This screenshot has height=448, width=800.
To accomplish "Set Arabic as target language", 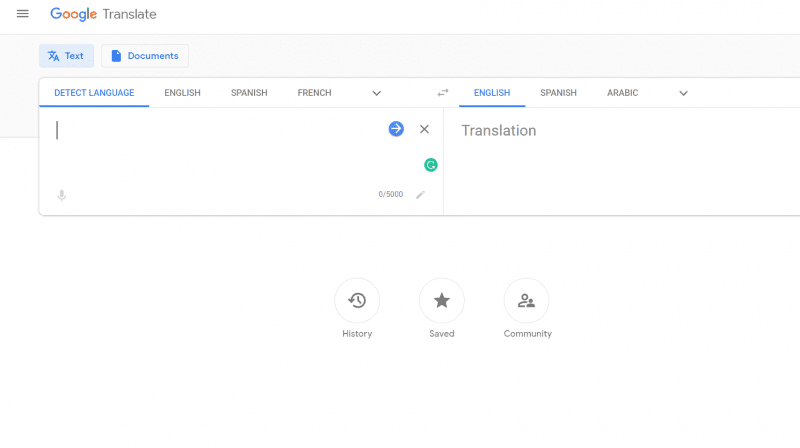I will pyautogui.click(x=622, y=93).
